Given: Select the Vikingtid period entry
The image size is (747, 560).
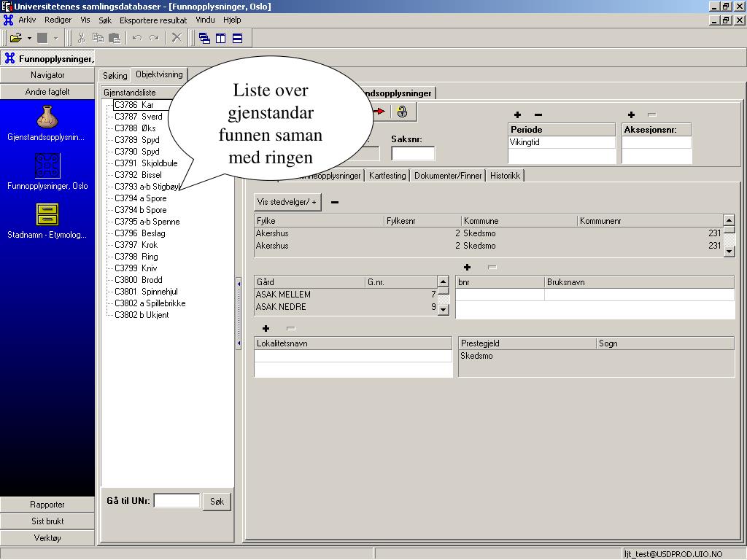Looking at the screenshot, I should click(562, 142).
